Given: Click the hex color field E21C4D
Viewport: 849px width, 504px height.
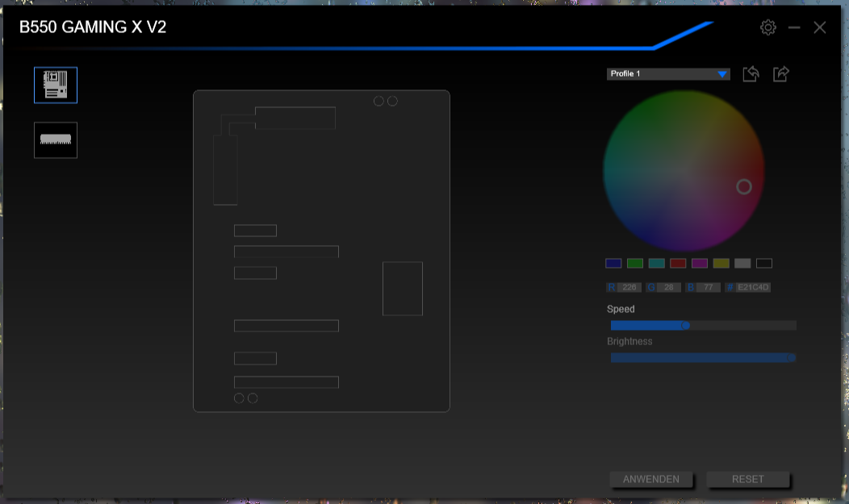Looking at the screenshot, I should tap(753, 287).
